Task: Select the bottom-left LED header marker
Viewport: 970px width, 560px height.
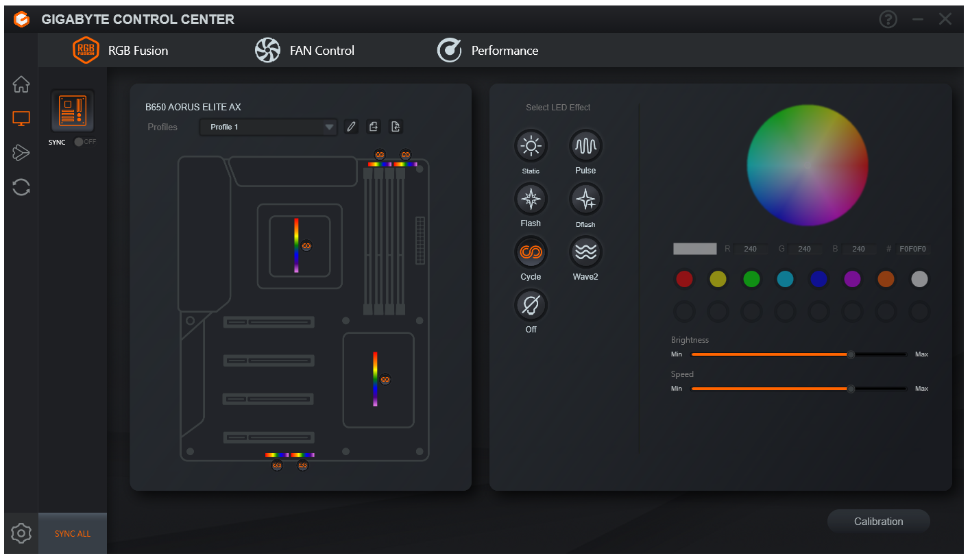Action: (277, 465)
